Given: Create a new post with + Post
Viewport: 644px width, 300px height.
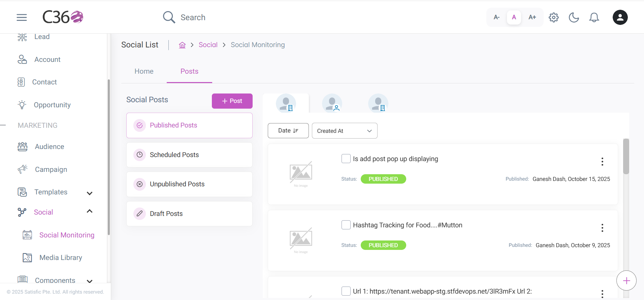Looking at the screenshot, I should (x=232, y=101).
